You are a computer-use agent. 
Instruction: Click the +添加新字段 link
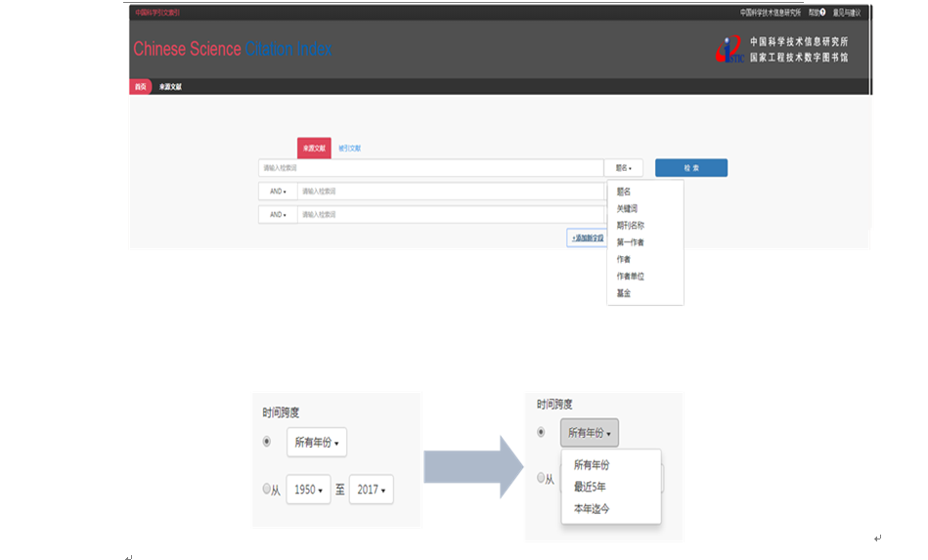[587, 237]
